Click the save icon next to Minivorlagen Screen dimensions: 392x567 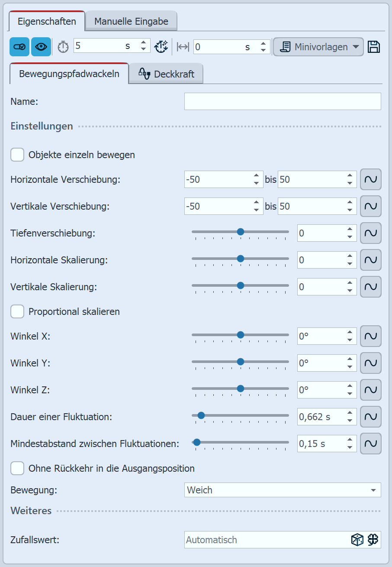(x=374, y=46)
